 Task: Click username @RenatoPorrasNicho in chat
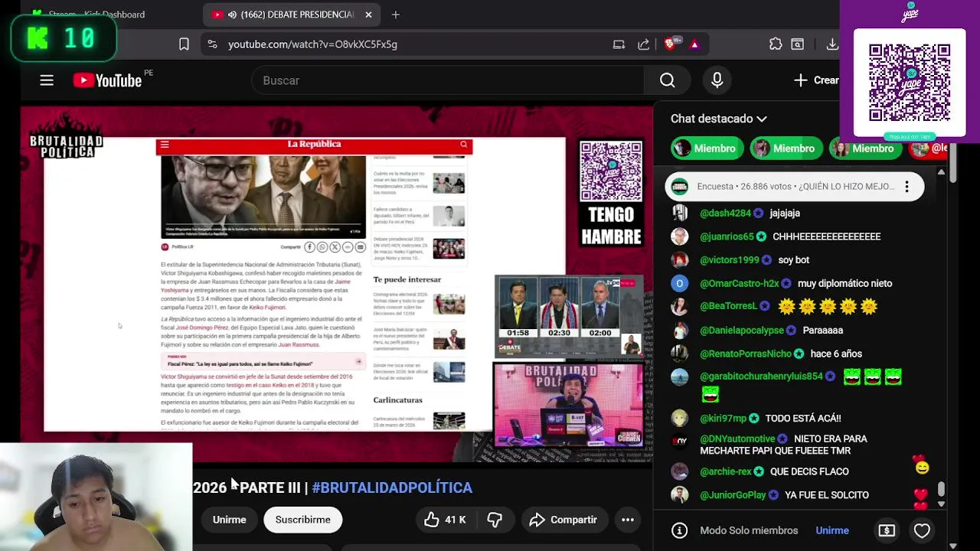click(746, 354)
